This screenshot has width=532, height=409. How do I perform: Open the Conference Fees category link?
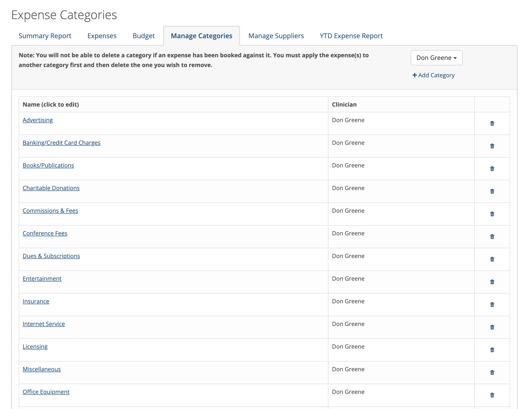45,233
